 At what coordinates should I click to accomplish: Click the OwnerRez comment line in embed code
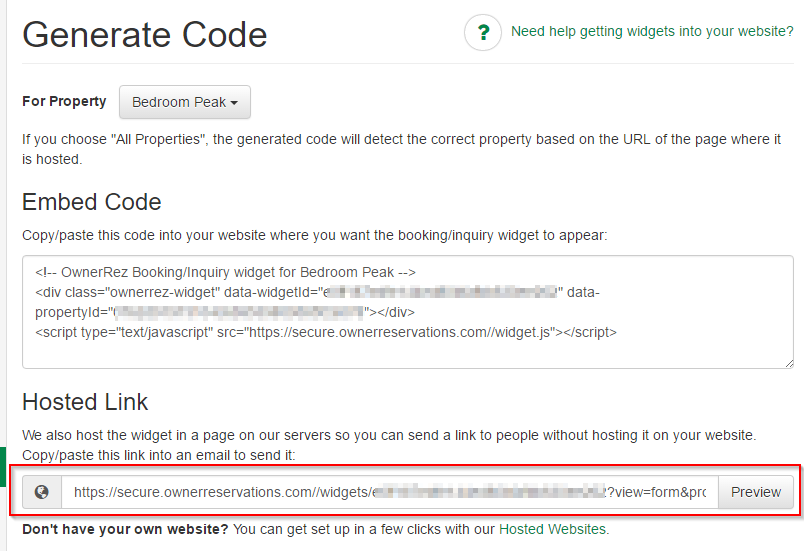[x=225, y=272]
